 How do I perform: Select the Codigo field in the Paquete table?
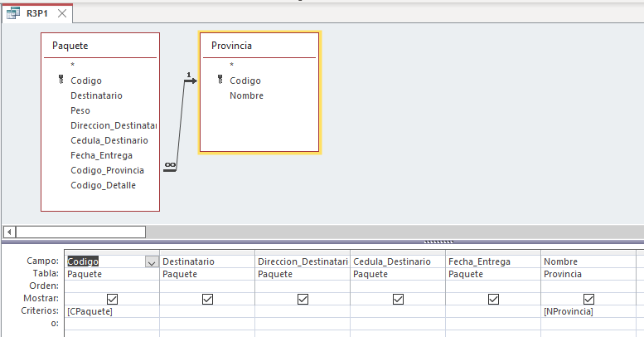(86, 81)
